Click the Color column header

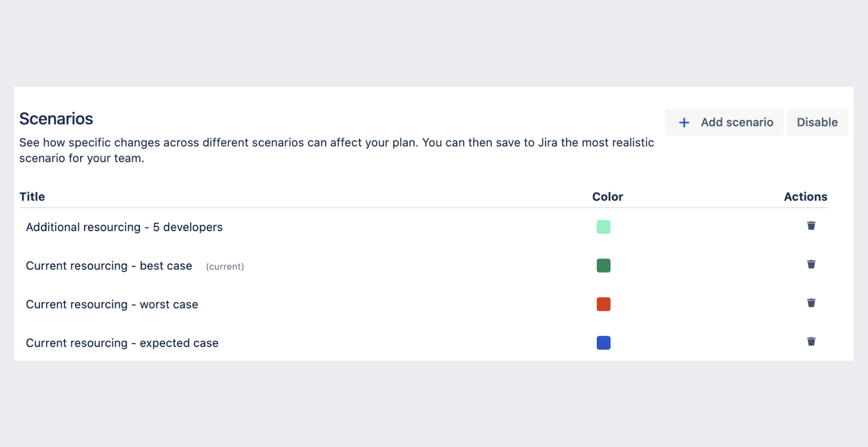click(608, 197)
